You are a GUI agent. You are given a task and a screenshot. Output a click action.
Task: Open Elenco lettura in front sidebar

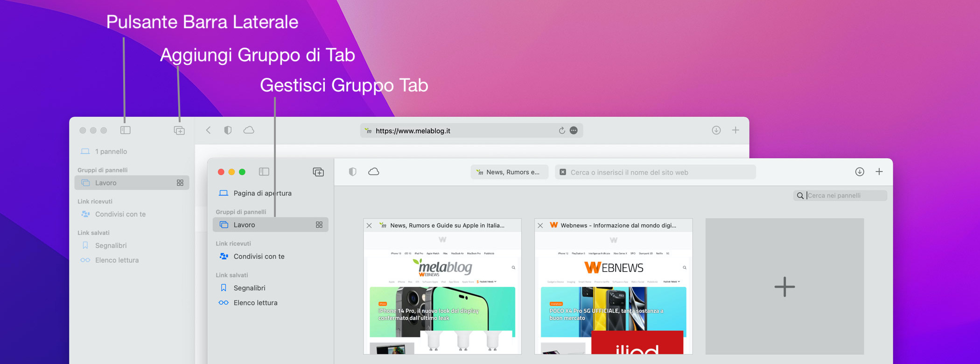pos(255,303)
